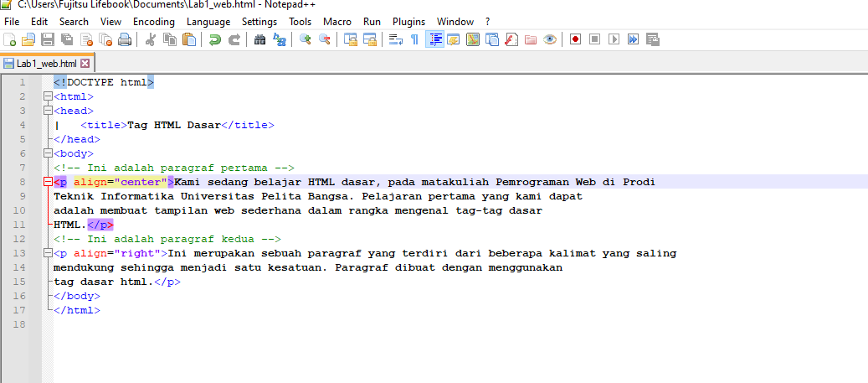The height and width of the screenshot is (383, 868).
Task: Print the document using printer icon
Action: coord(125,39)
